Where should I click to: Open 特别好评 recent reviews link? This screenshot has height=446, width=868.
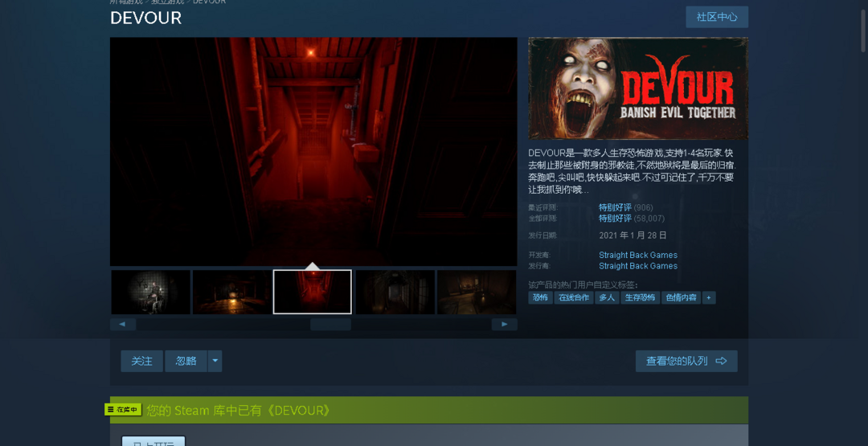pos(615,207)
